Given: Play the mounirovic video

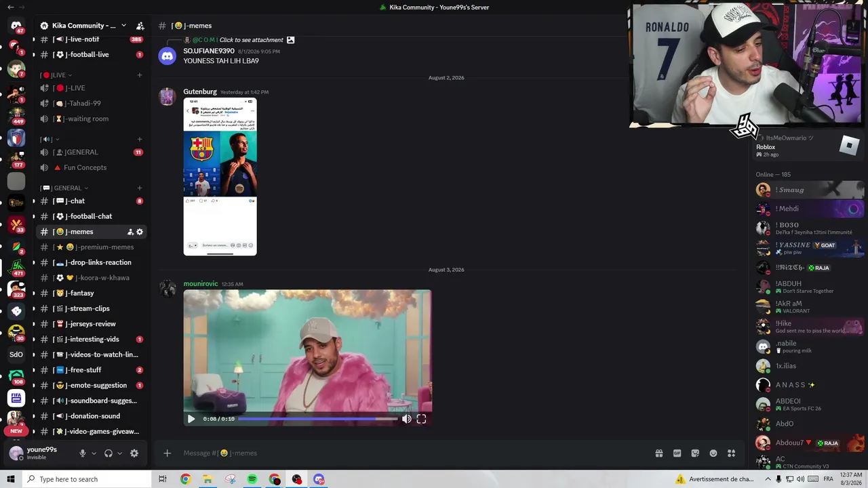Looking at the screenshot, I should coord(191,419).
